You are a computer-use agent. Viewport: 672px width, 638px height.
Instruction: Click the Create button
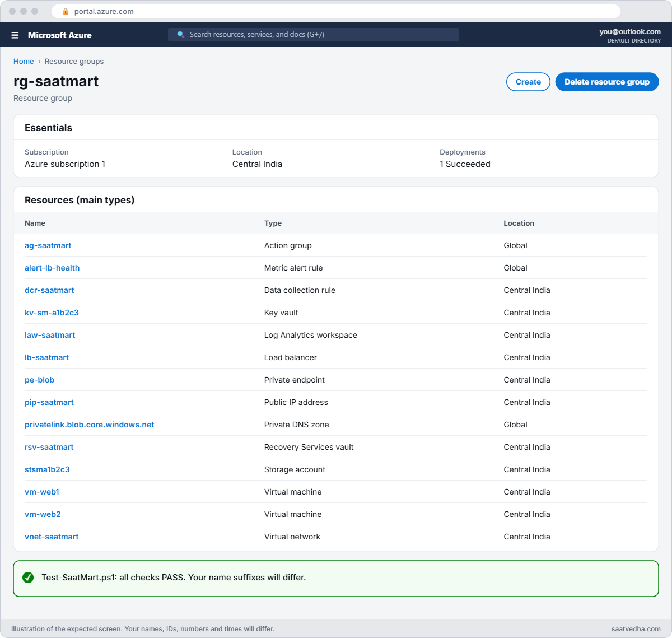click(x=528, y=82)
